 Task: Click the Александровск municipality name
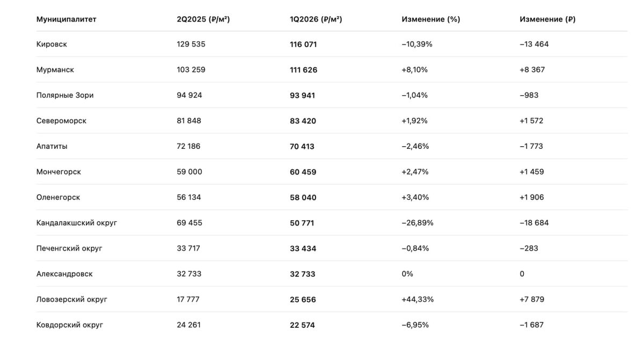tap(64, 274)
